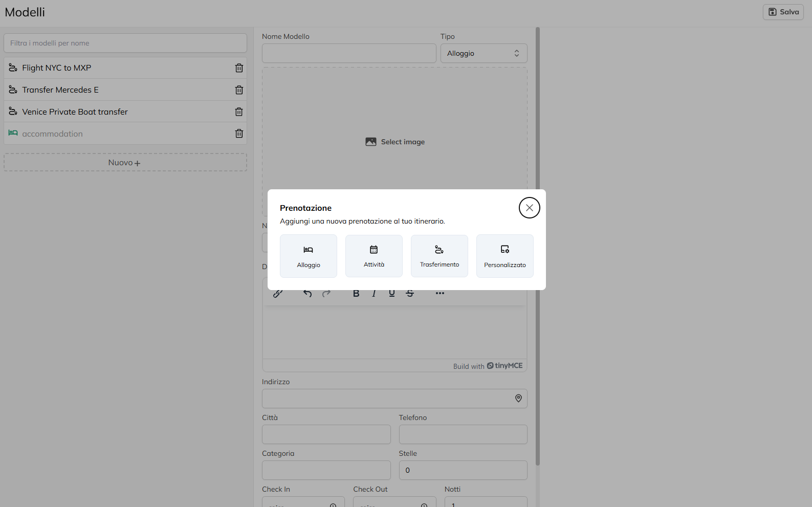This screenshot has height=507, width=812.
Task: Undo last edit in editor
Action: [308, 294]
